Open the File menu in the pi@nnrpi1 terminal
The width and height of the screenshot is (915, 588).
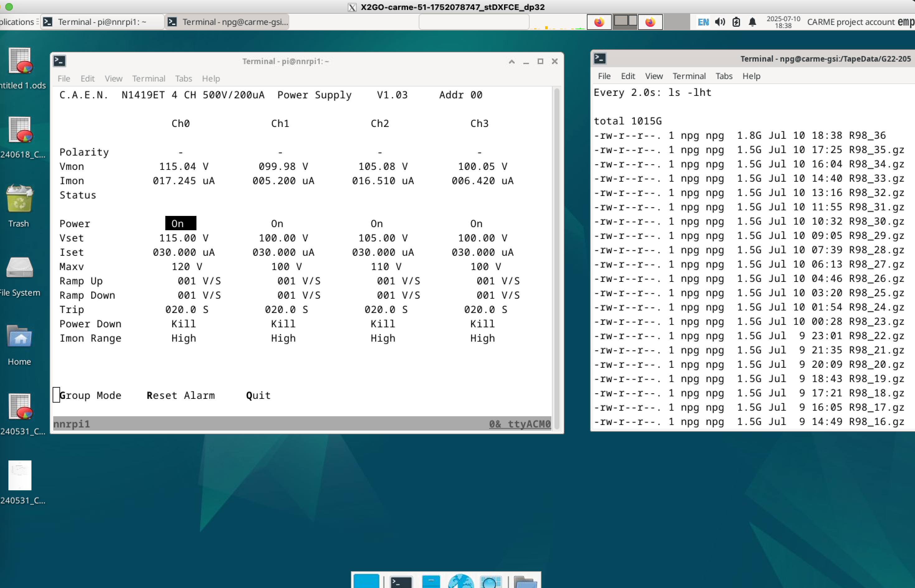pyautogui.click(x=64, y=78)
